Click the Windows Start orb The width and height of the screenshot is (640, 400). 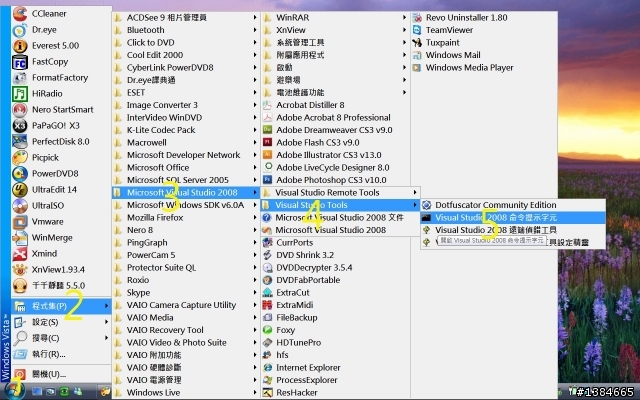pyautogui.click(x=15, y=390)
